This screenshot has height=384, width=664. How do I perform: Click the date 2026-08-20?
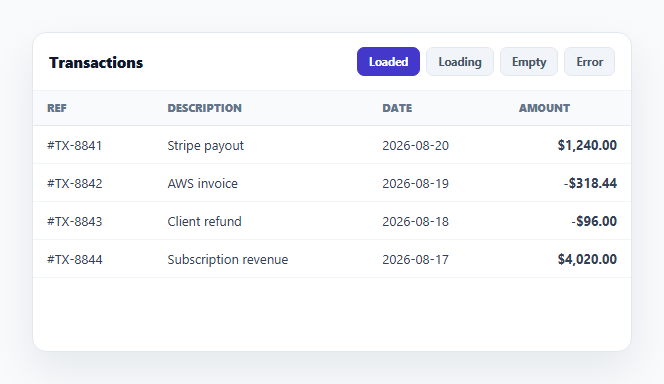pyautogui.click(x=415, y=146)
